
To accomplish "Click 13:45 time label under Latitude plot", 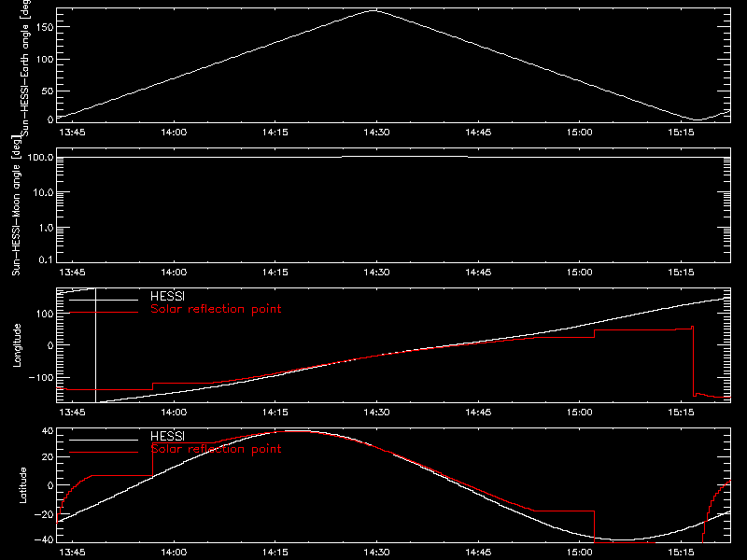I will [x=73, y=553].
